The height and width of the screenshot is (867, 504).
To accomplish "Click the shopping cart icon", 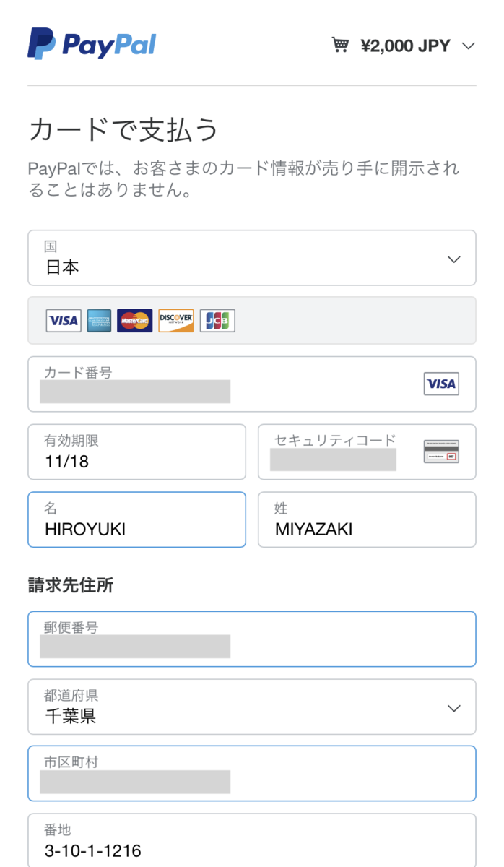I will (340, 46).
